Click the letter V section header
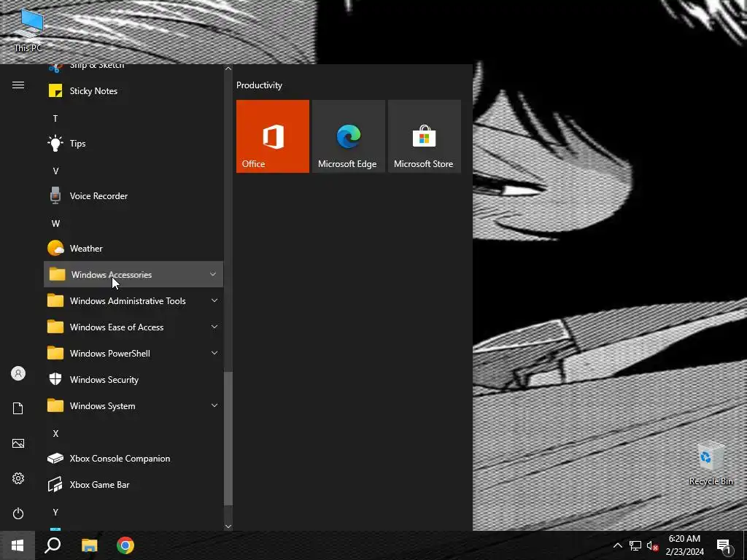Image resolution: width=747 pixels, height=560 pixels. coord(55,171)
